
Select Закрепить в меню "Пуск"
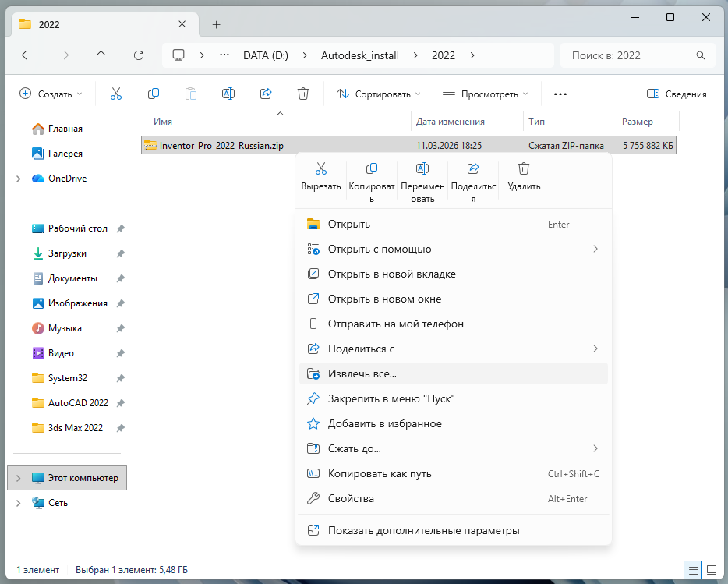[454, 398]
